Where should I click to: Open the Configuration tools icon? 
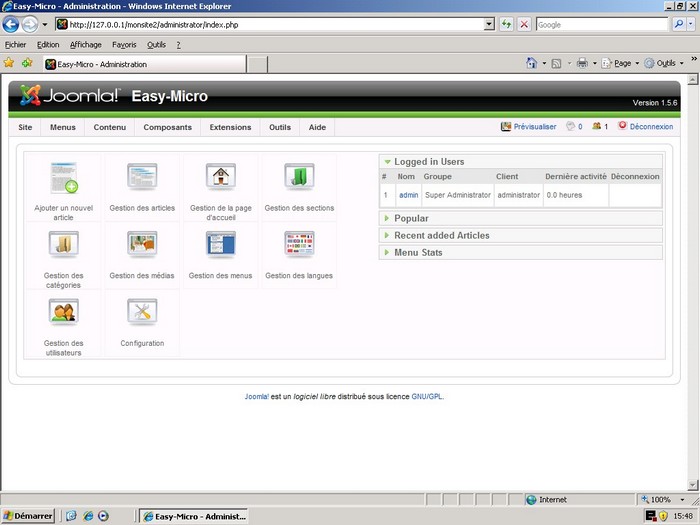pos(142,312)
